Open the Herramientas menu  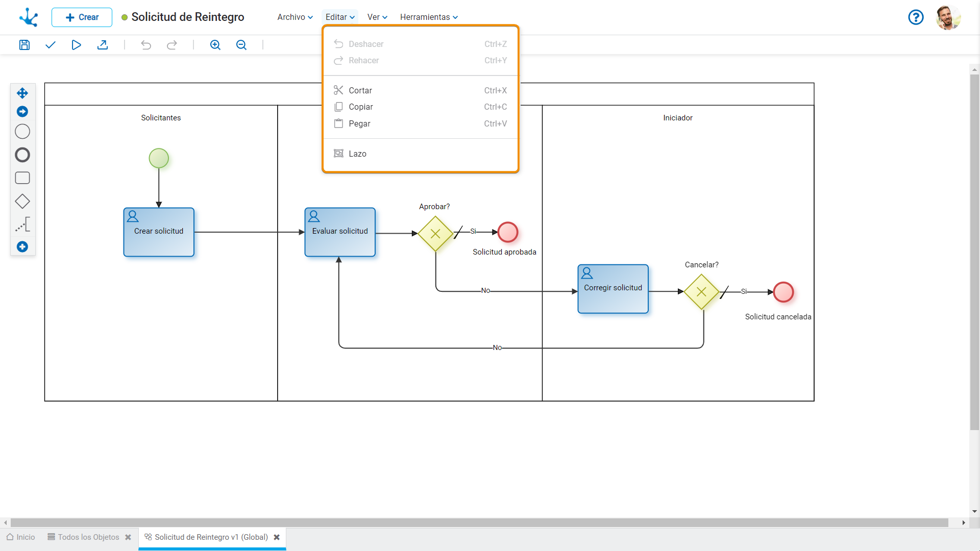[429, 17]
